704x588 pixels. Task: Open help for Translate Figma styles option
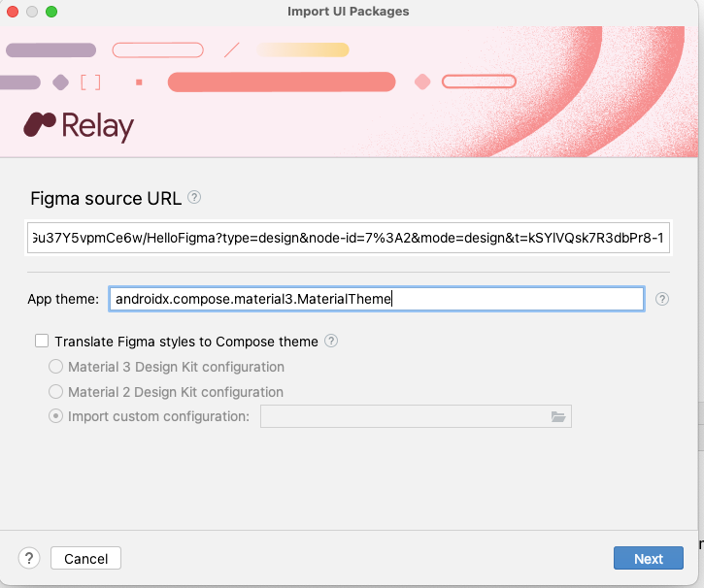click(331, 342)
